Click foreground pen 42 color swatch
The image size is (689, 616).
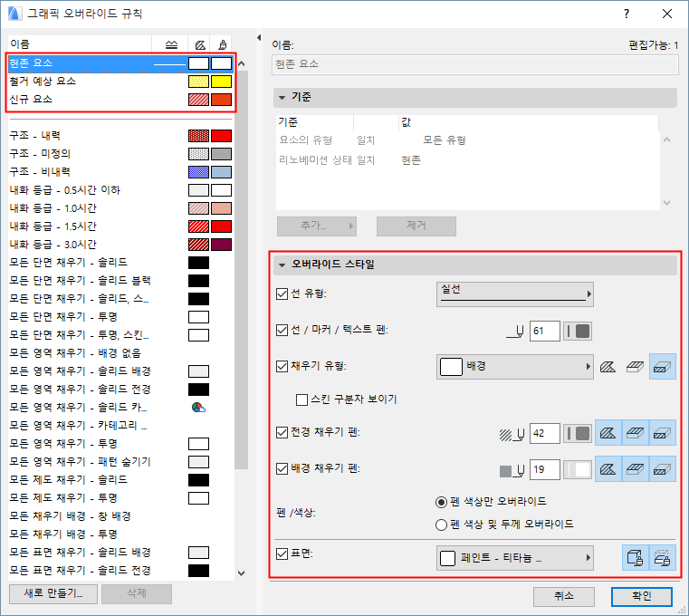(x=578, y=434)
